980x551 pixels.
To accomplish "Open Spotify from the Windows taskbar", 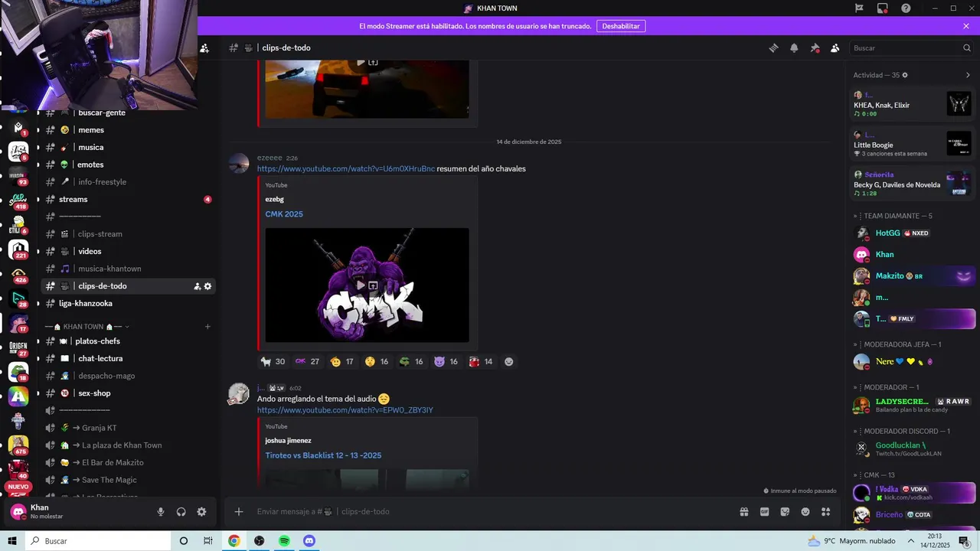I will [284, 541].
